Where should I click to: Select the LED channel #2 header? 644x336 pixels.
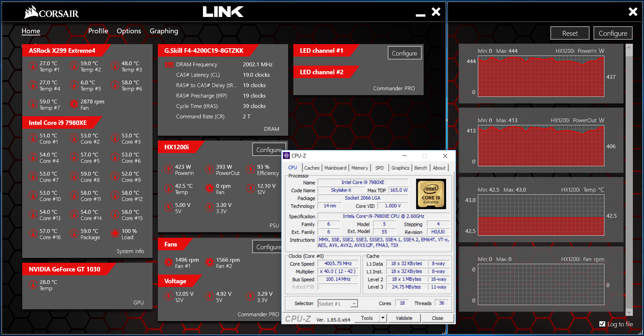[326, 72]
